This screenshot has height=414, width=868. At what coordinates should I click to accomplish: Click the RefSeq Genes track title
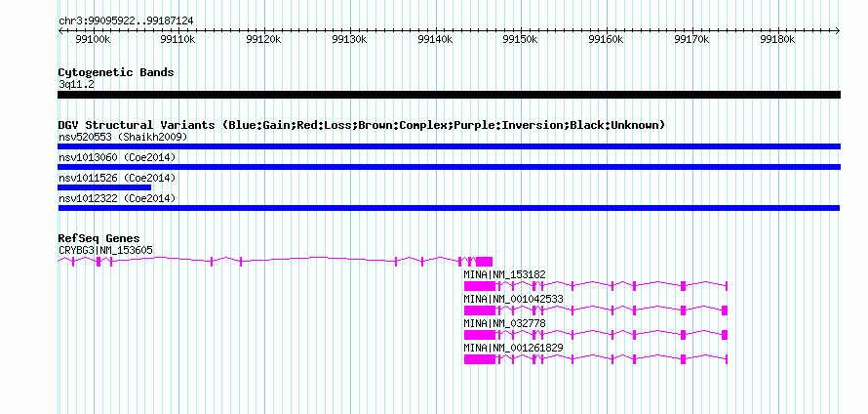point(99,239)
